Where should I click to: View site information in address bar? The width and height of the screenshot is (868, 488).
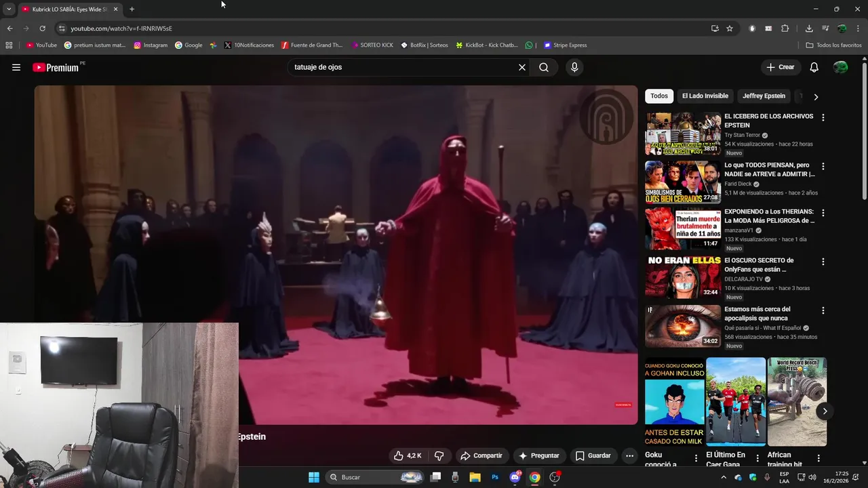62,28
